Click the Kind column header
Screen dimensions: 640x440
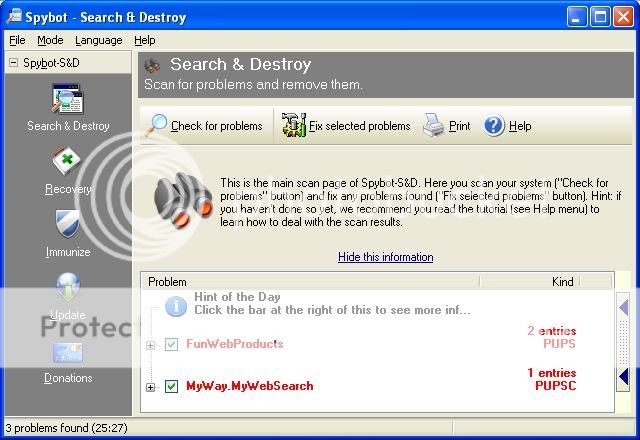coord(530,282)
